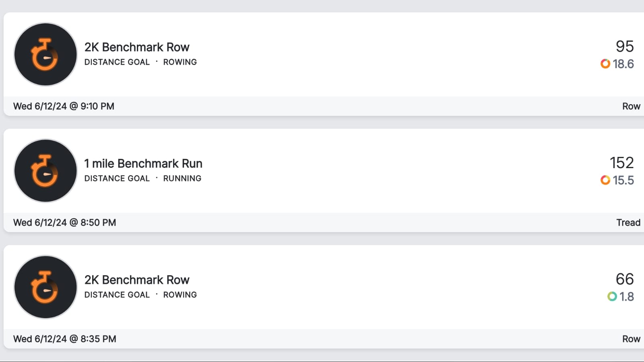Click the Tread equipment label
The image size is (644, 362).
[x=628, y=222]
